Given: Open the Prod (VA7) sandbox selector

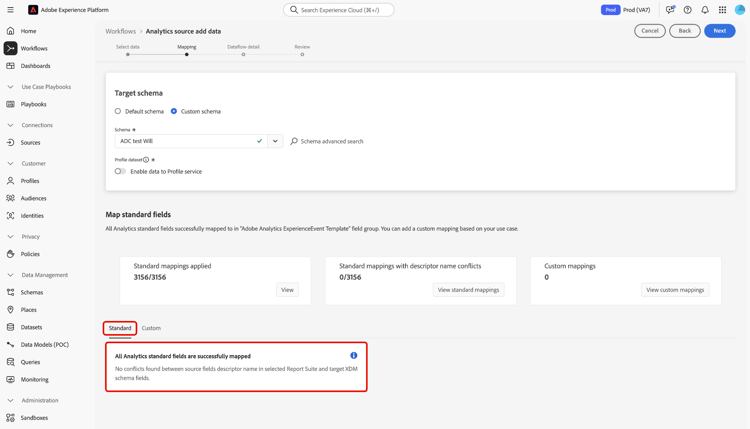Looking at the screenshot, I should pos(626,10).
